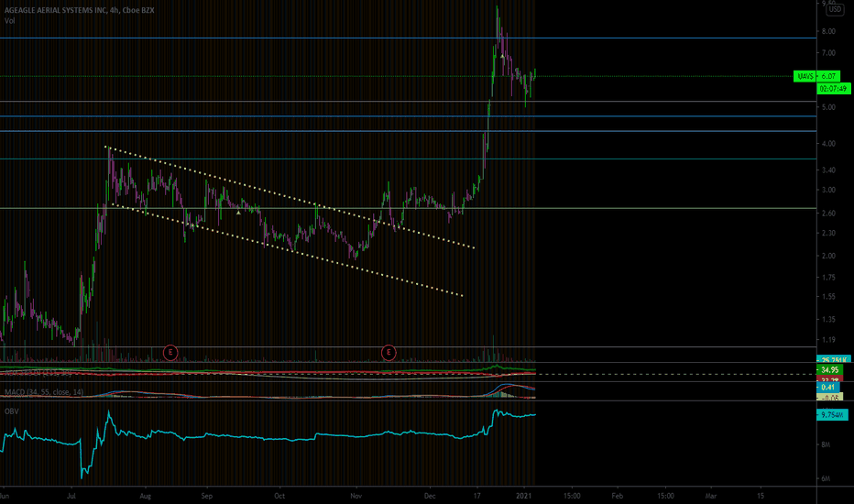The height and width of the screenshot is (504, 854).
Task: Click the 5.00 price axis label
Action: [828, 107]
